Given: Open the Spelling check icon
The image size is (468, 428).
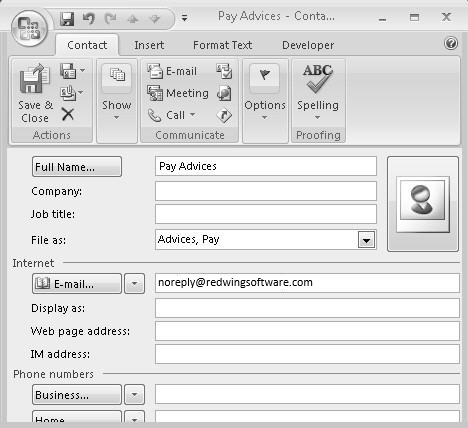Looking at the screenshot, I should 318,78.
